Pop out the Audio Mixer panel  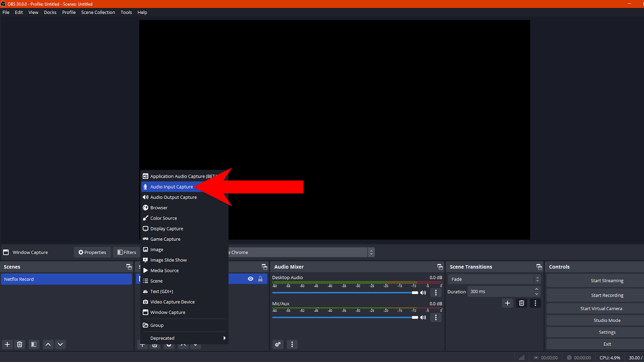tap(440, 266)
